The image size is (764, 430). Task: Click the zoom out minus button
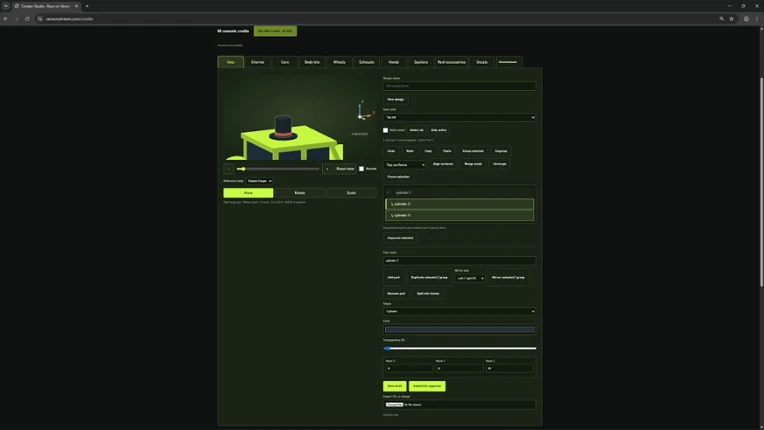pos(229,169)
